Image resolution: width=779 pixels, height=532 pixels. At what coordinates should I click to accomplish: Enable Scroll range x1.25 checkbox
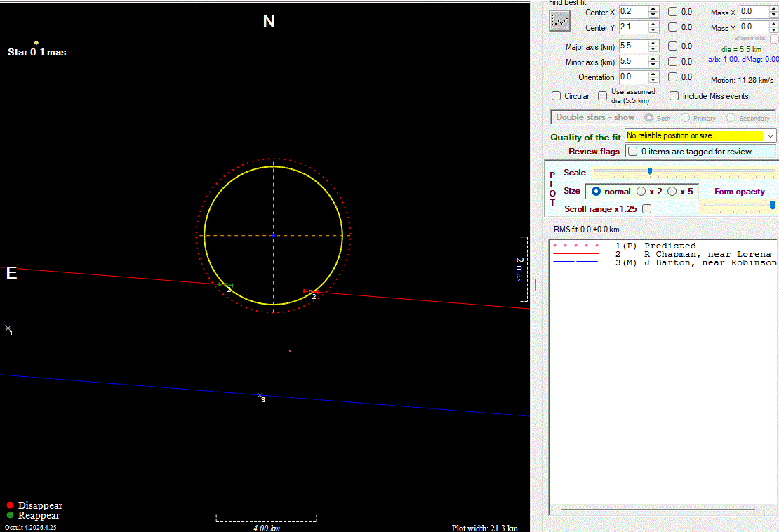[x=647, y=209]
